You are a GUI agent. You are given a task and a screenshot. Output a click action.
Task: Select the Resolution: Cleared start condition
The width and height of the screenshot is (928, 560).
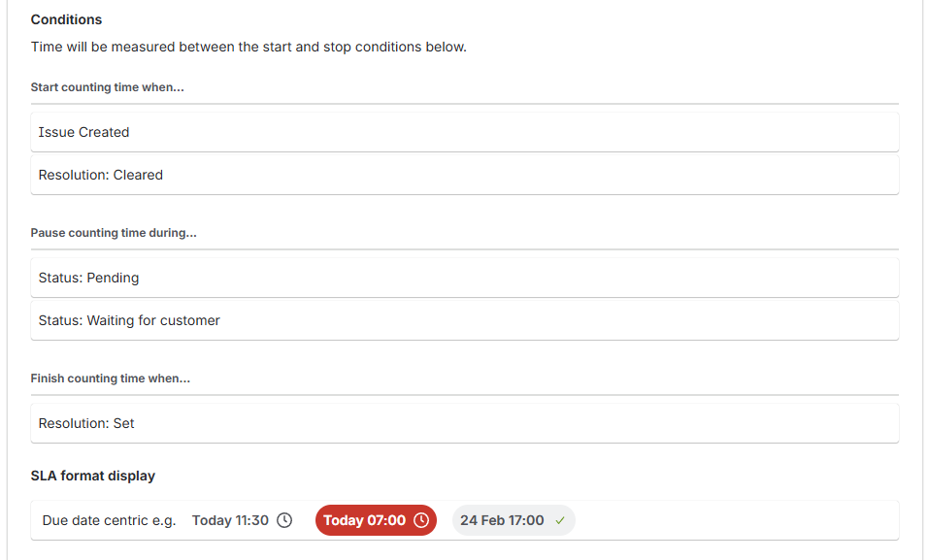465,175
